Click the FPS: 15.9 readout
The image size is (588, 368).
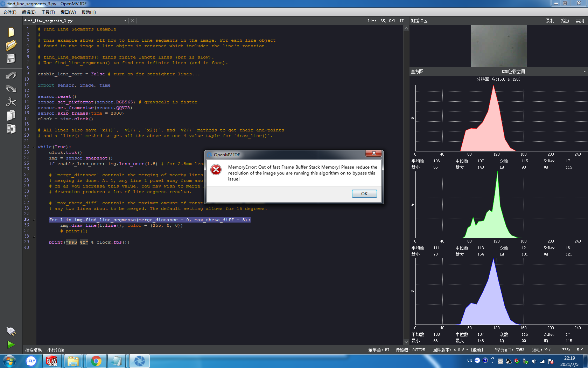(573, 350)
